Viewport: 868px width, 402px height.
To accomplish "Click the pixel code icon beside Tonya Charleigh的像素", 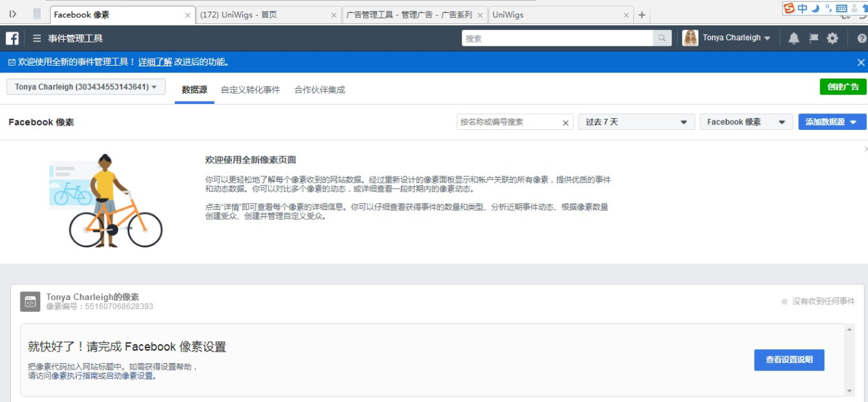I will point(30,301).
